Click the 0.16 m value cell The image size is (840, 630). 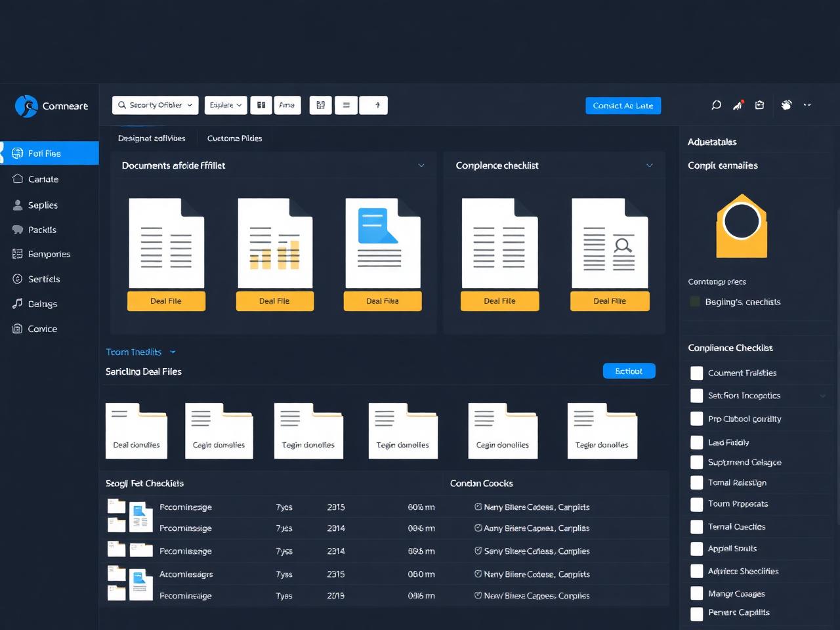421,596
